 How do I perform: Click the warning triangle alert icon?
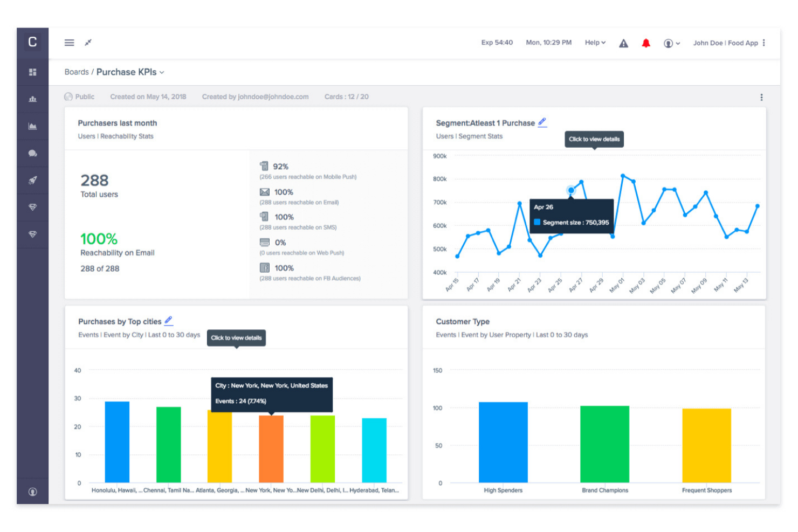pos(623,43)
